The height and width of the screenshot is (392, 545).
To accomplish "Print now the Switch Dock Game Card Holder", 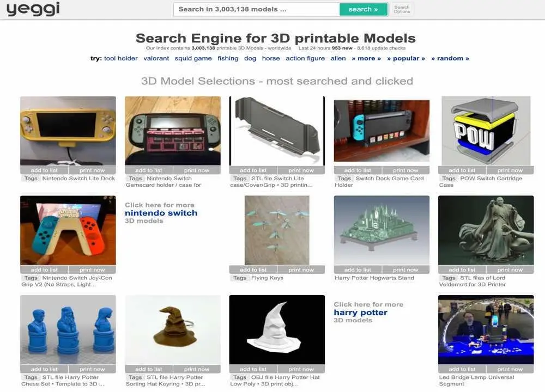I will [x=405, y=170].
